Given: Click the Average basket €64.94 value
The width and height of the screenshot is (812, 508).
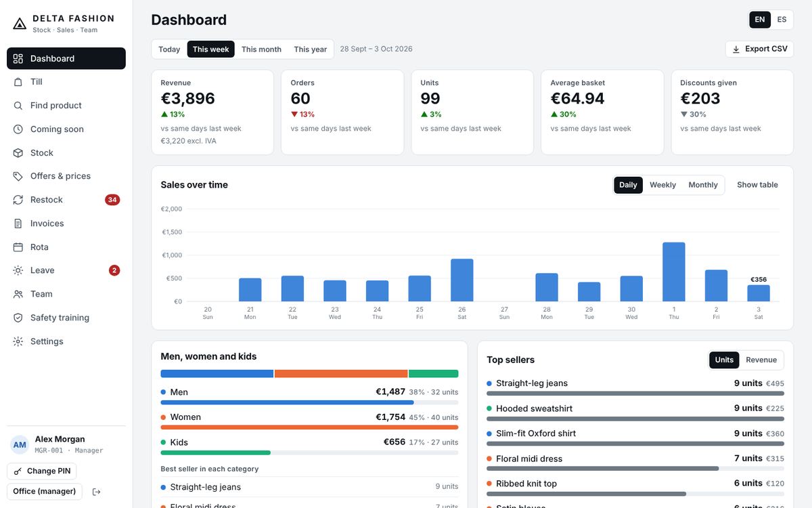Looking at the screenshot, I should pos(578,98).
